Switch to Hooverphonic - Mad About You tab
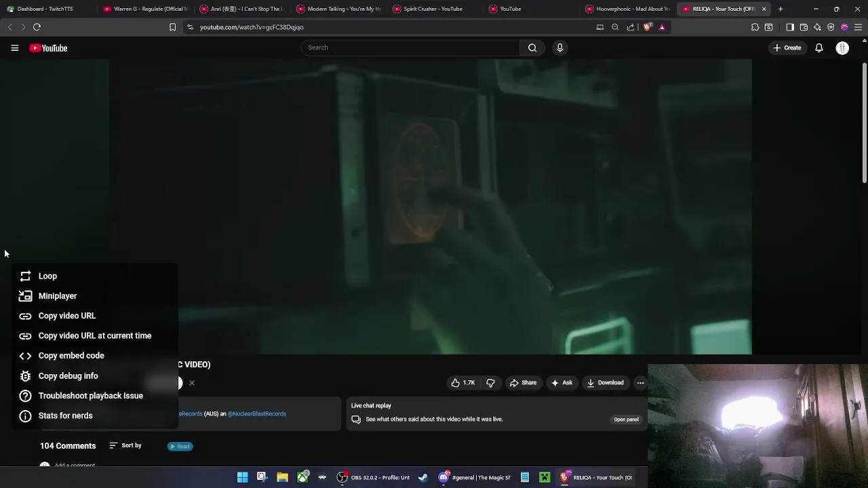This screenshot has height=488, width=868. 628,9
